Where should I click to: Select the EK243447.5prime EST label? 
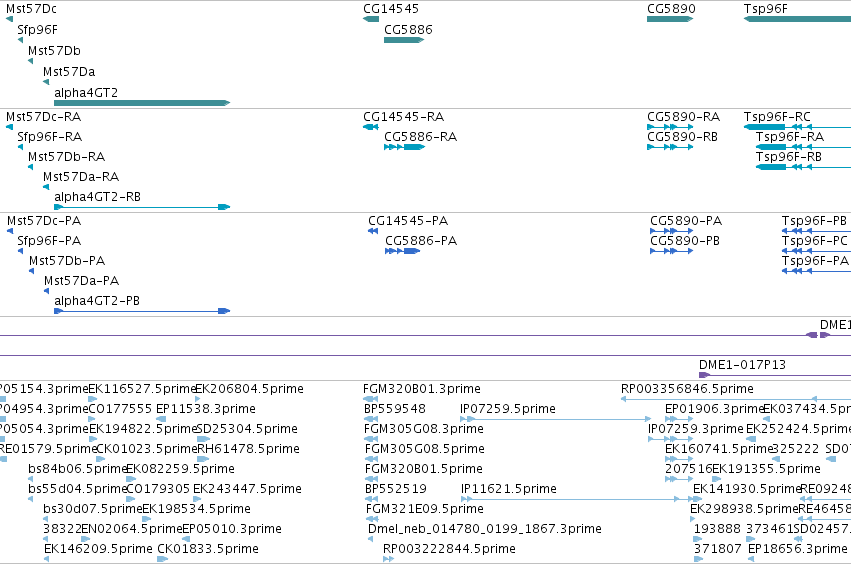click(247, 489)
